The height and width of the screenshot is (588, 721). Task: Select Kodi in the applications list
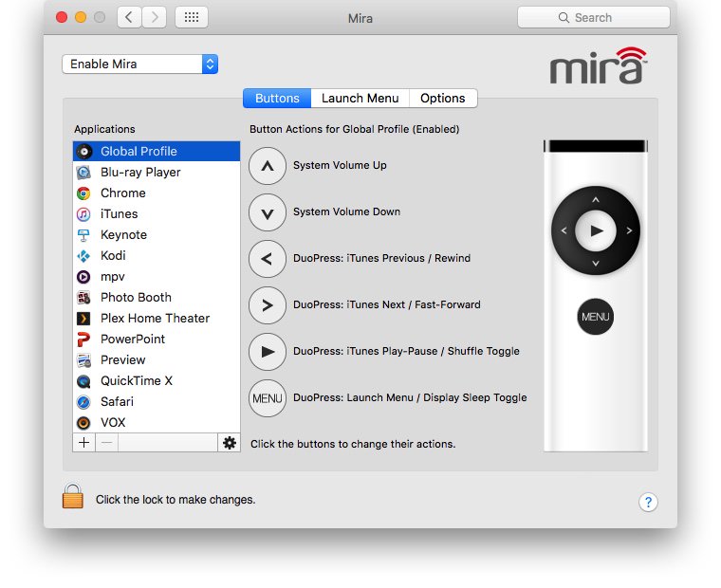pos(157,256)
